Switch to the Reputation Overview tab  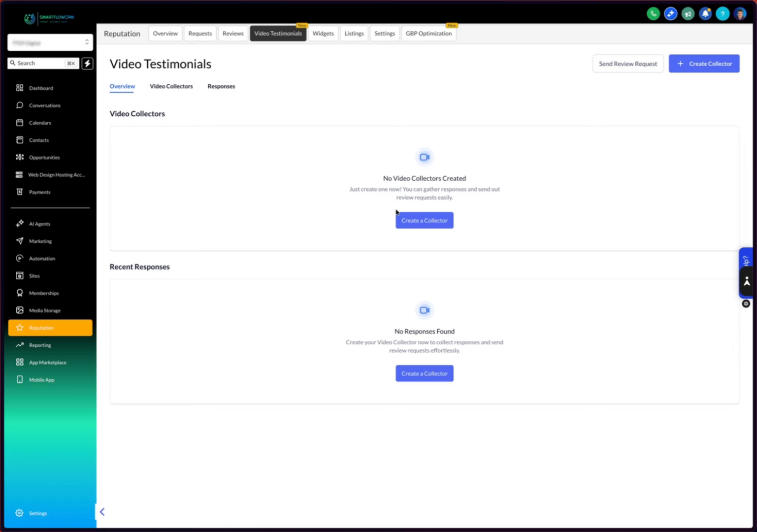click(x=165, y=33)
